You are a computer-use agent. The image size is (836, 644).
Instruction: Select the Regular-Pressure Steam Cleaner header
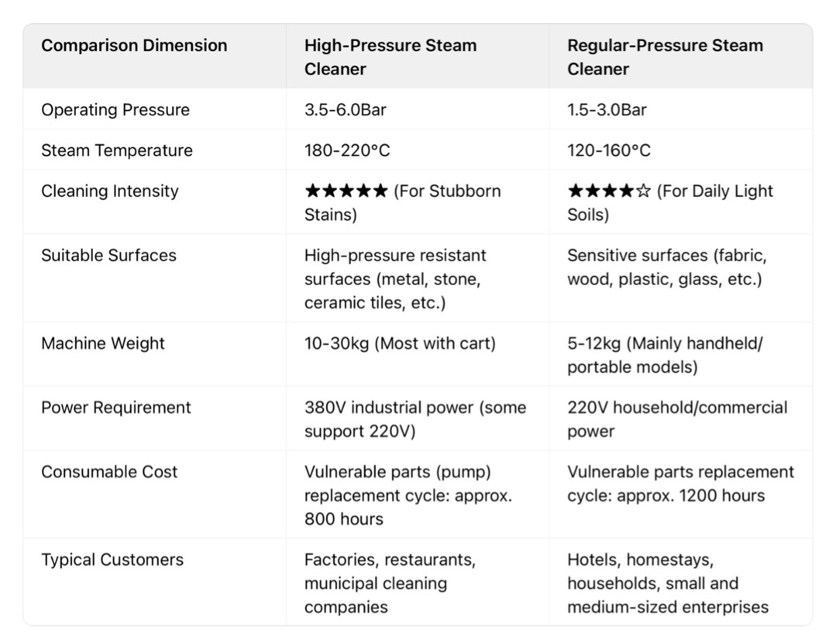[x=665, y=57]
